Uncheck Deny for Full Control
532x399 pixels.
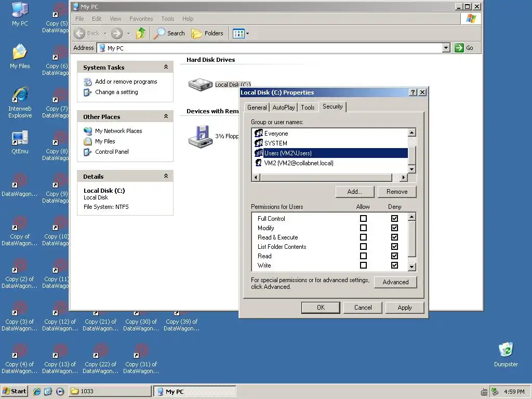click(394, 219)
